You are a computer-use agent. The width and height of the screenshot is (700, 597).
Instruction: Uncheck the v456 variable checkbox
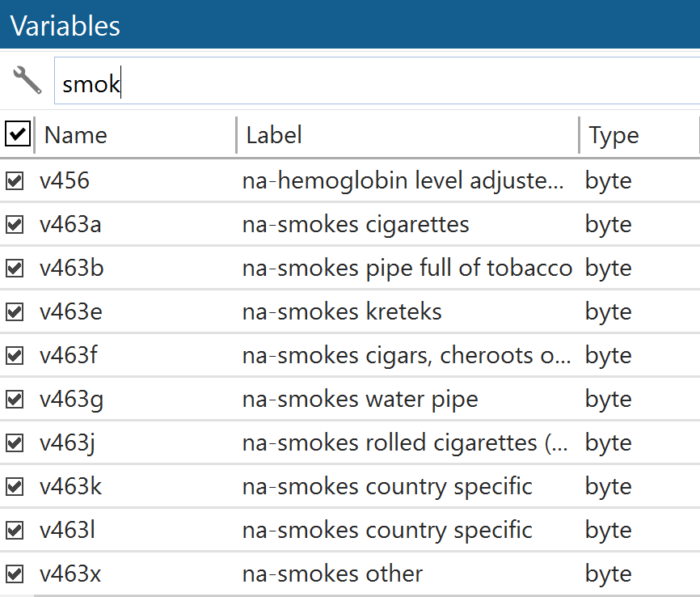pyautogui.click(x=15, y=180)
